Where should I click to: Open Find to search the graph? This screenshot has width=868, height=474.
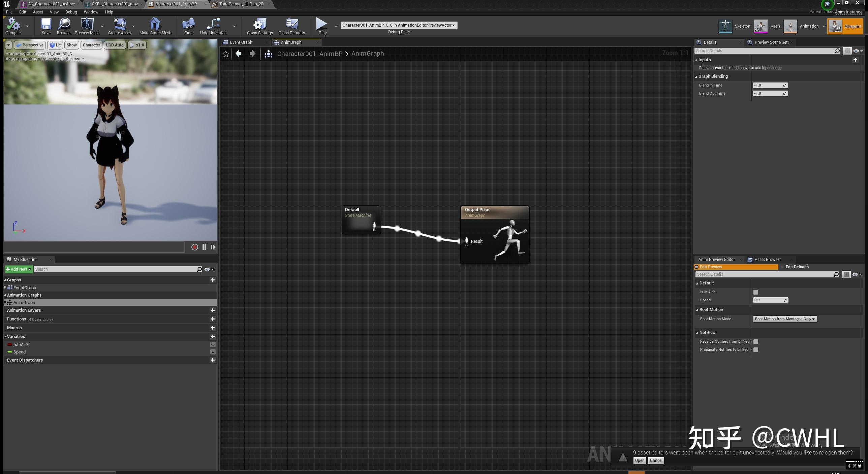coord(188,26)
